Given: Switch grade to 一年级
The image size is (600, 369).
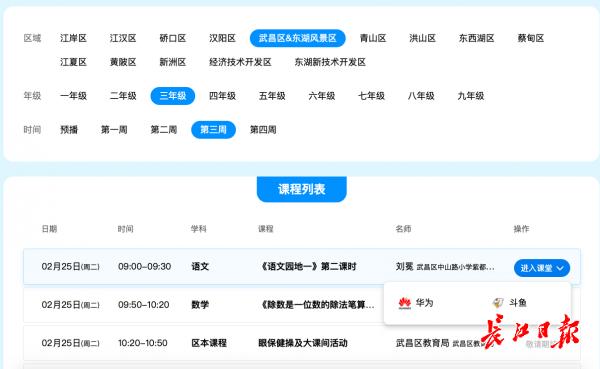Looking at the screenshot, I should point(73,96).
